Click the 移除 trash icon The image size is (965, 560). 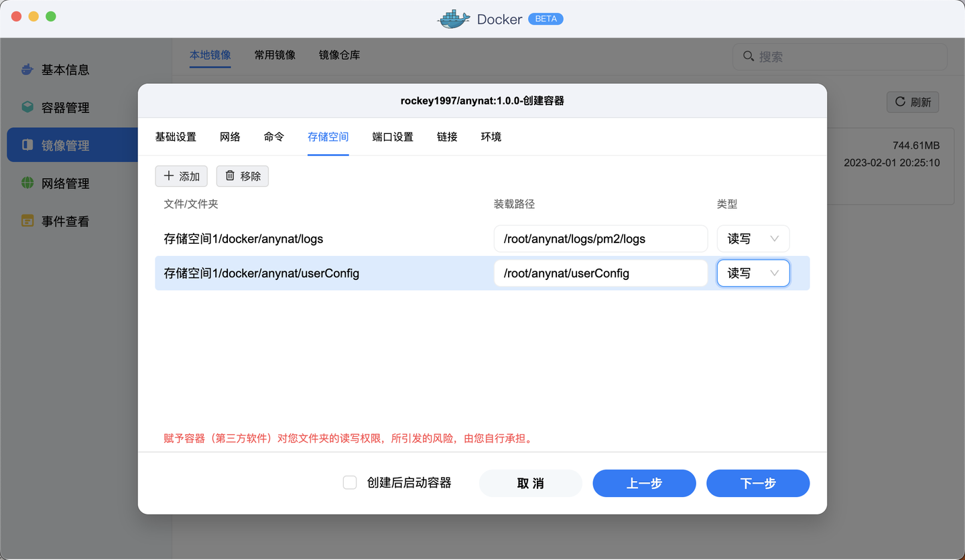click(x=230, y=176)
